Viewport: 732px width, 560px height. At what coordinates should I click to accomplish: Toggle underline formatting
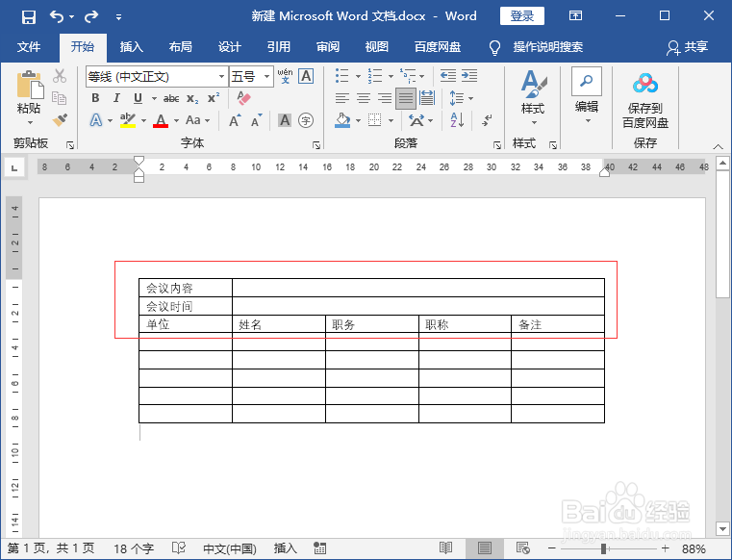[138, 98]
